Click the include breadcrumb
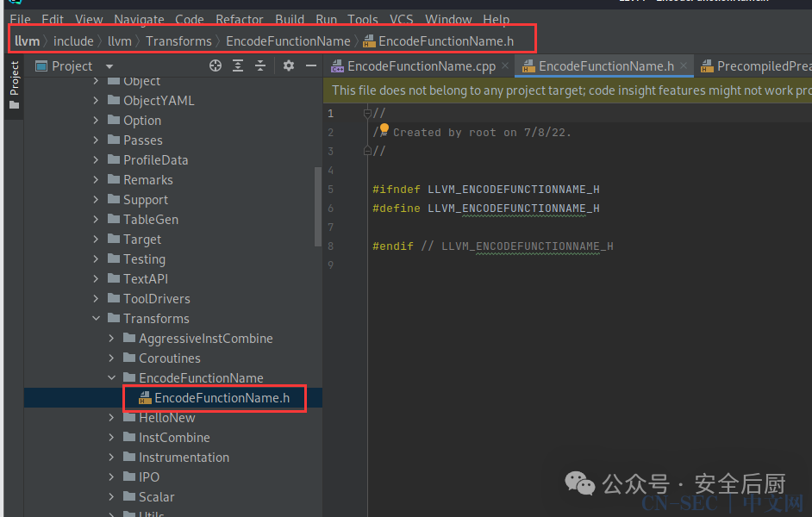The image size is (812, 517). (73, 40)
